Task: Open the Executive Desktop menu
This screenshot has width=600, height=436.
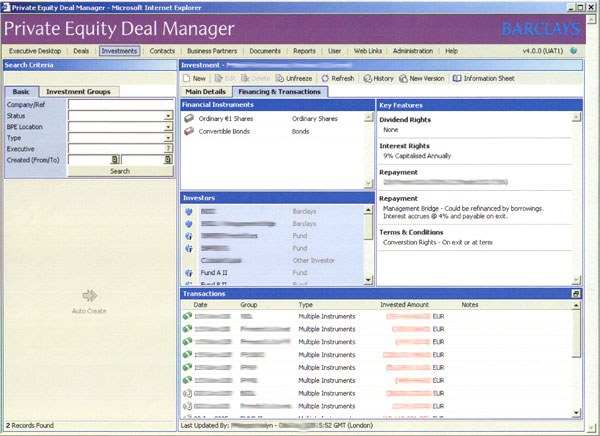Action: pos(35,51)
